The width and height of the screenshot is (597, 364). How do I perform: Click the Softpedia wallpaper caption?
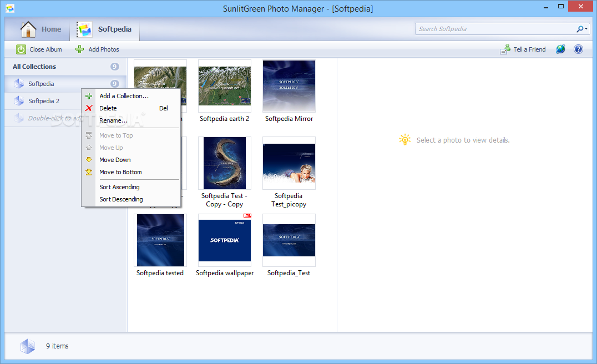(225, 273)
